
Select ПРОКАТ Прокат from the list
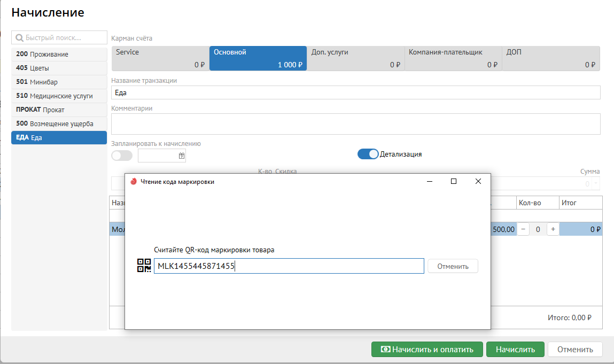pyautogui.click(x=59, y=110)
